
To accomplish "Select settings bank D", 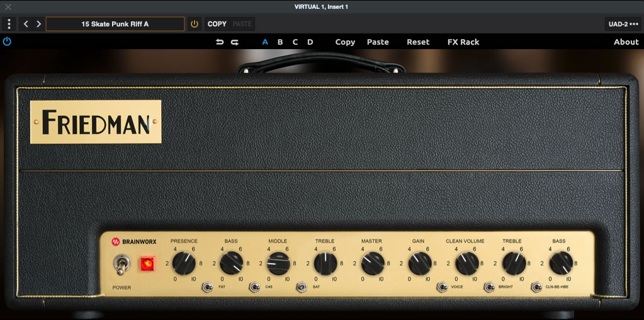I will (310, 42).
